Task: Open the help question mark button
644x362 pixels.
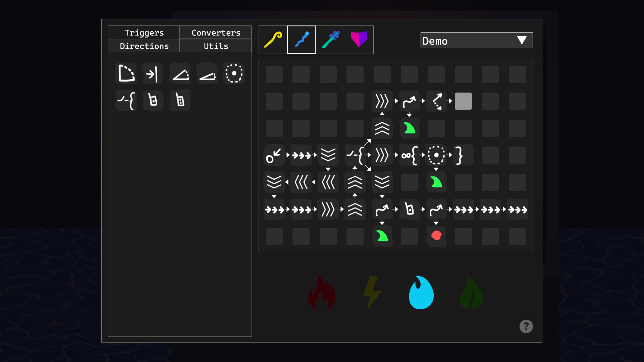Action: [526, 326]
